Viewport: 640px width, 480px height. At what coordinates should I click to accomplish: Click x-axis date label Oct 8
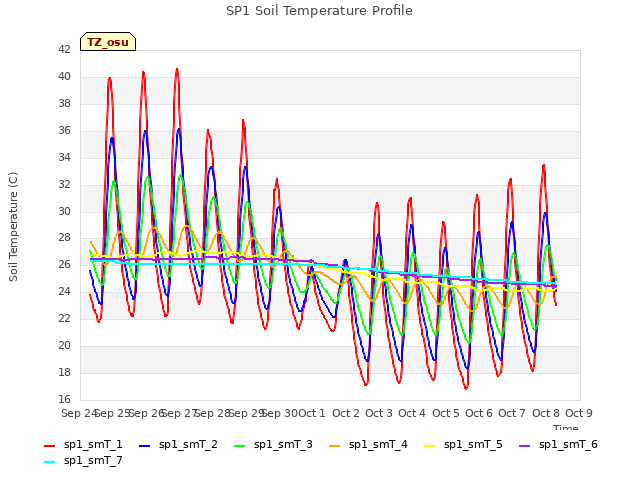546,413
